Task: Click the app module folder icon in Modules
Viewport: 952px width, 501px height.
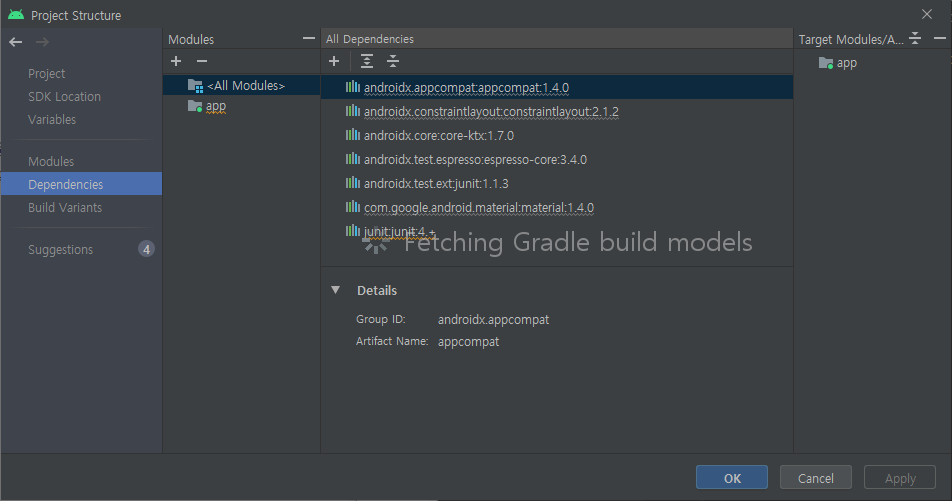Action: pos(195,106)
